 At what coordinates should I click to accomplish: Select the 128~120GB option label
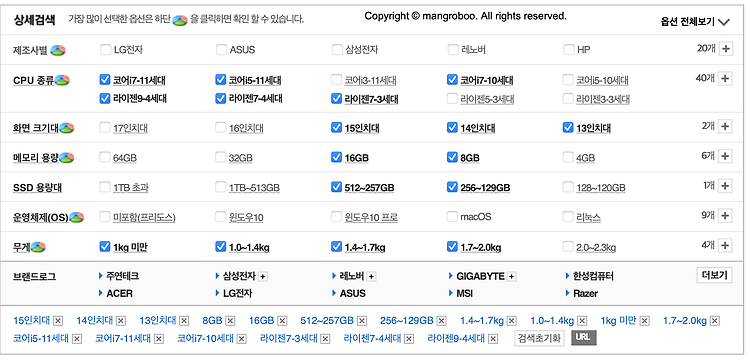coord(601,188)
